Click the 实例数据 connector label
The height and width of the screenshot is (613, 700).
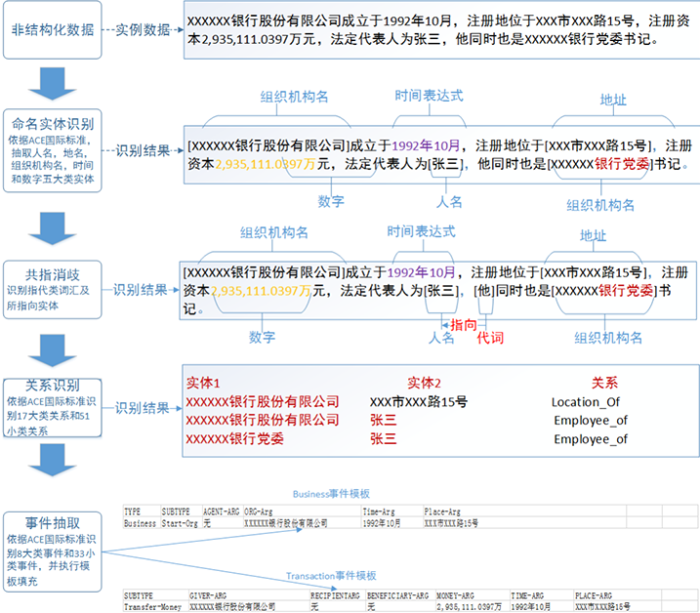pyautogui.click(x=143, y=30)
